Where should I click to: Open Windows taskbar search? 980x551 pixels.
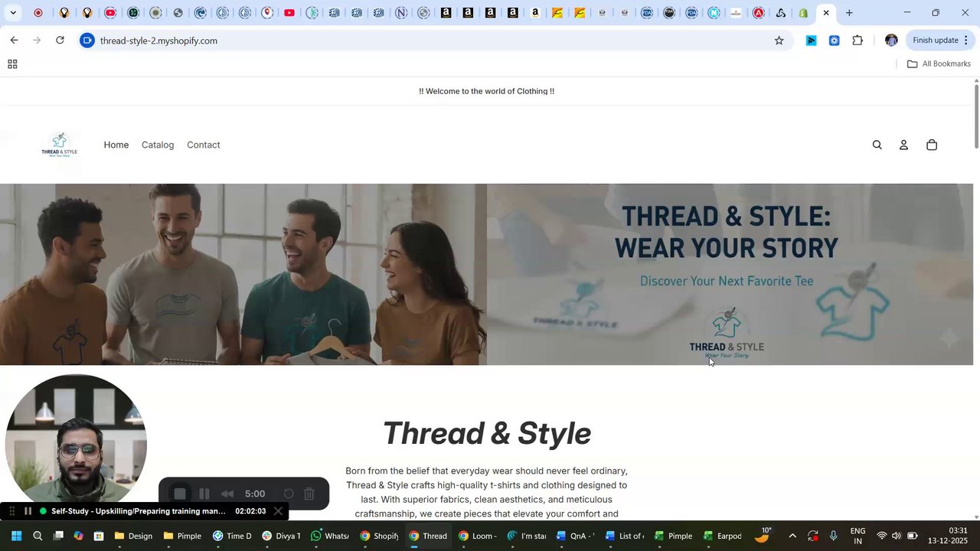coord(38,536)
